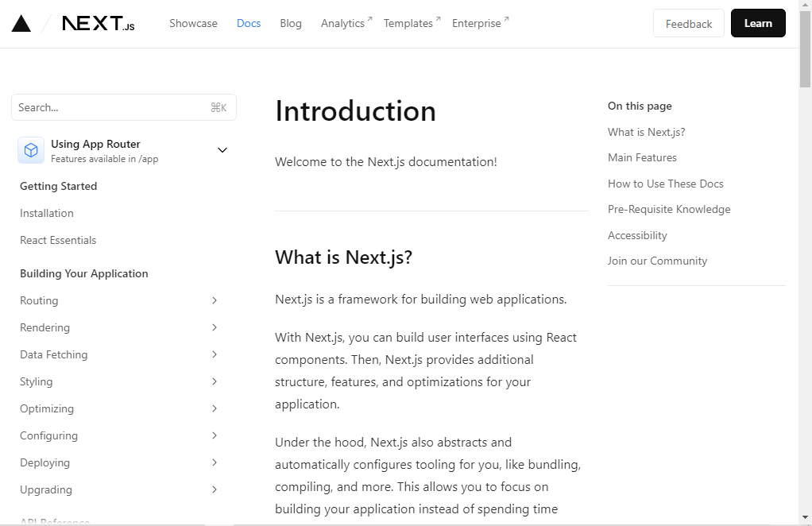Jump to Accessibility section

pos(637,235)
